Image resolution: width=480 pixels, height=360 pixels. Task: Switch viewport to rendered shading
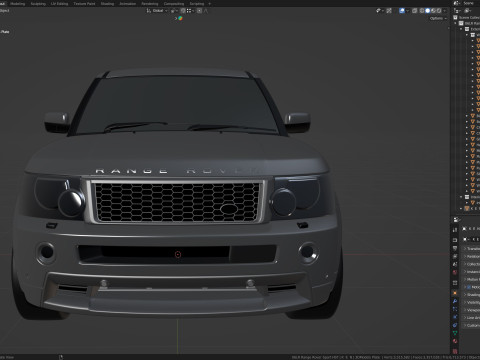[439, 11]
